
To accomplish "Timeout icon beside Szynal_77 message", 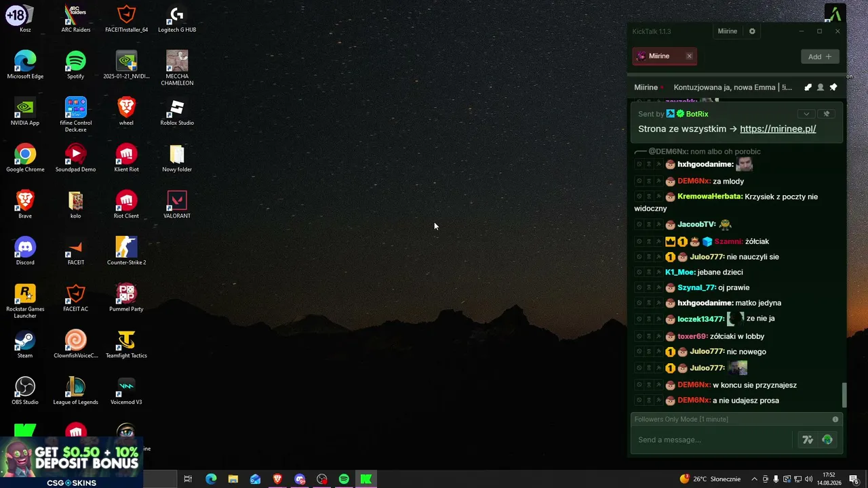I will click(x=648, y=287).
